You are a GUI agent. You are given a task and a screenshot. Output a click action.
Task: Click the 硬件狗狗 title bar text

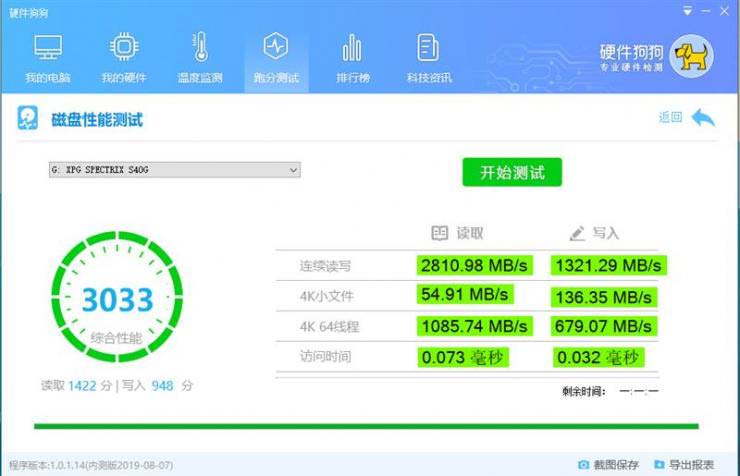pyautogui.click(x=28, y=13)
